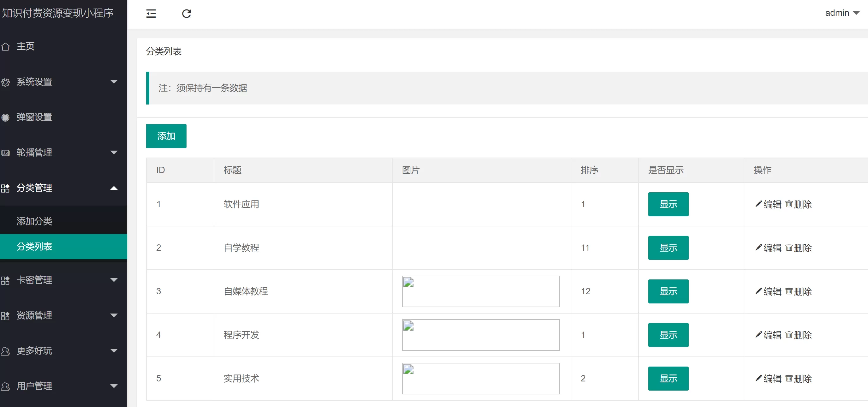Image resolution: width=868 pixels, height=407 pixels.
Task: Click the broken image thumbnail for 程序开发
Action: tap(480, 335)
